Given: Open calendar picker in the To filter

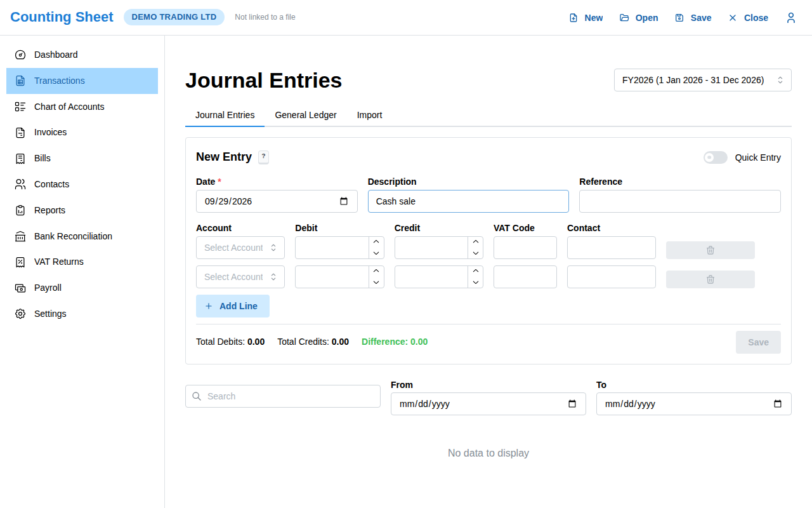Looking at the screenshot, I should [778, 404].
